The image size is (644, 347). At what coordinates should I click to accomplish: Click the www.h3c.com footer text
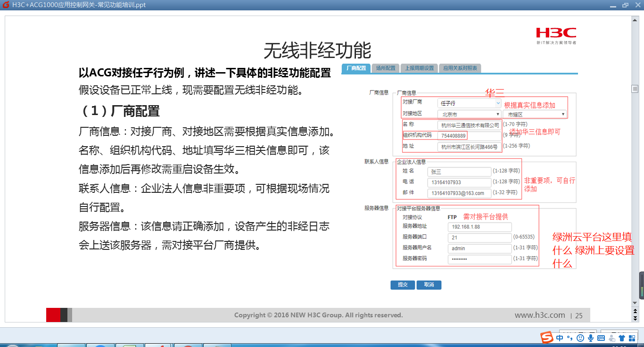click(540, 315)
